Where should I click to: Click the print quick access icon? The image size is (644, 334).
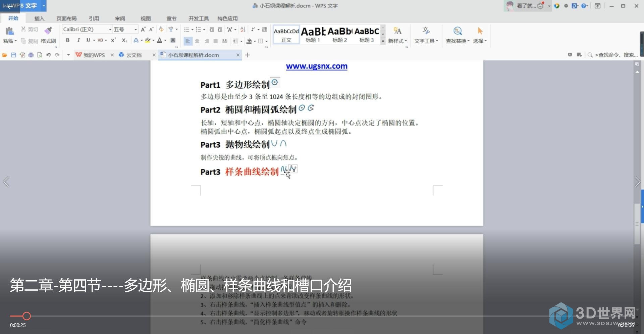31,55
